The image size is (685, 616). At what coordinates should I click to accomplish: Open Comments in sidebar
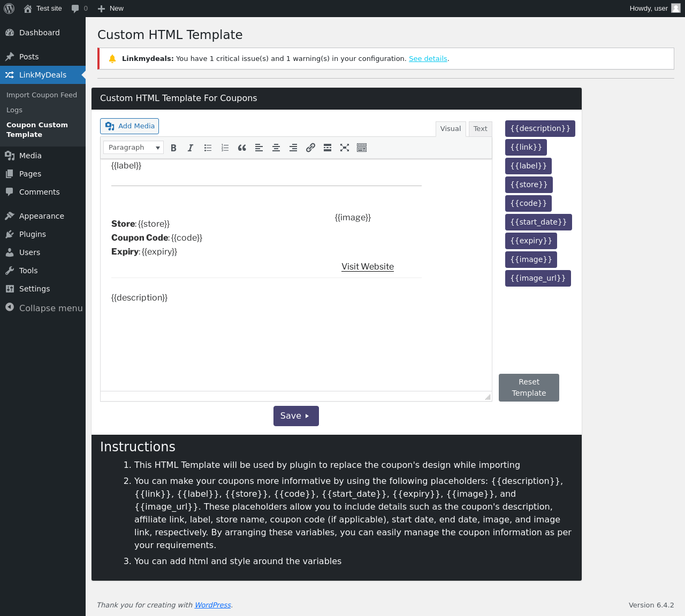pyautogui.click(x=43, y=192)
